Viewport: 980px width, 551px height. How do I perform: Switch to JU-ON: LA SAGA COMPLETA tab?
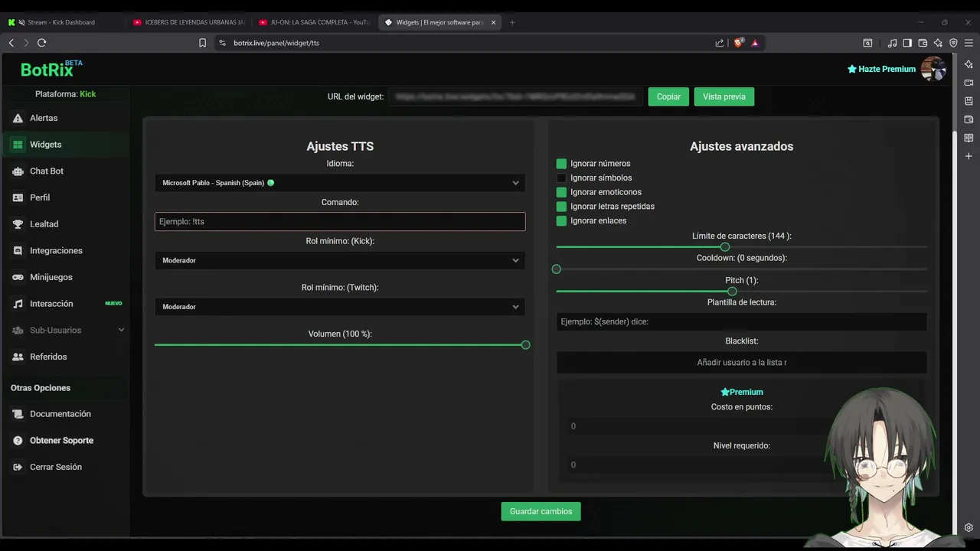coord(315,22)
